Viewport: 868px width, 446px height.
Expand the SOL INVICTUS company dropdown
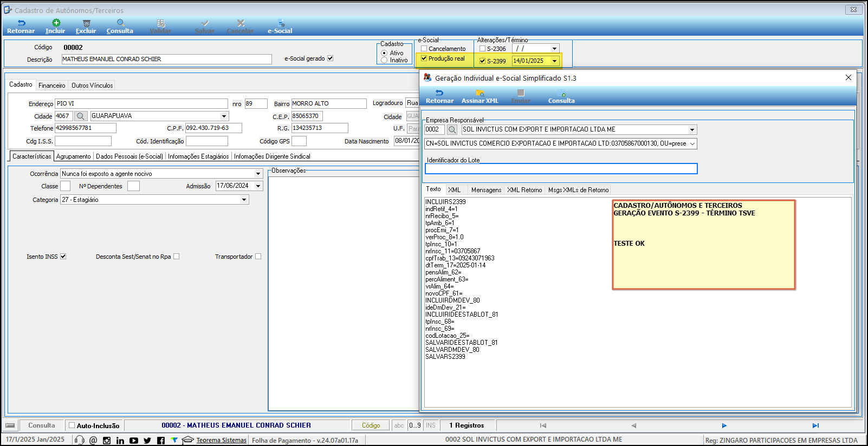click(x=692, y=129)
